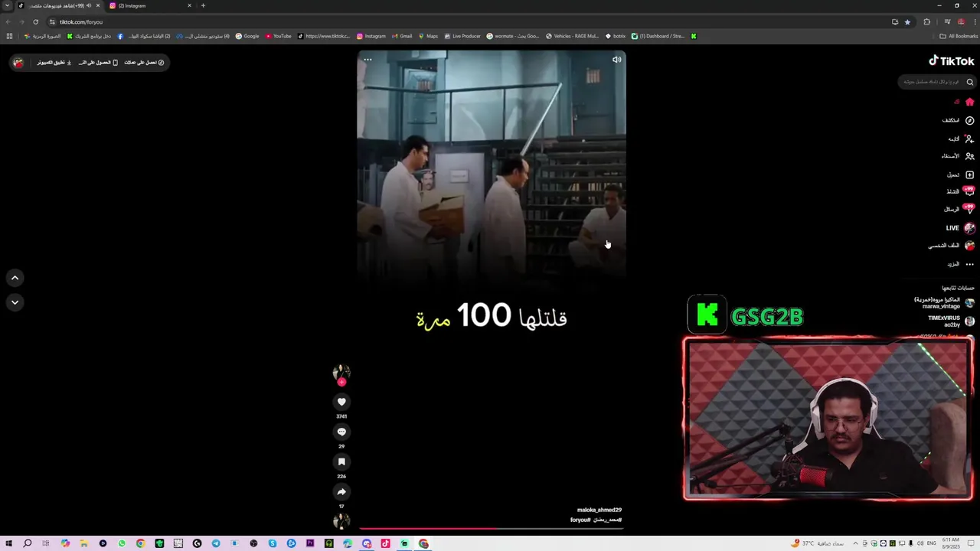Open the Profile sidebar item

[952, 246]
